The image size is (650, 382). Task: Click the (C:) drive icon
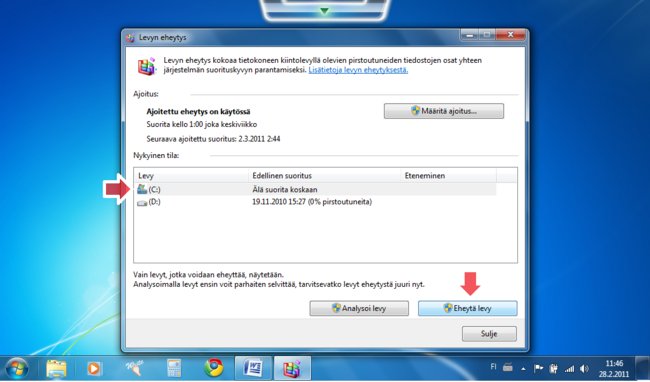point(142,189)
